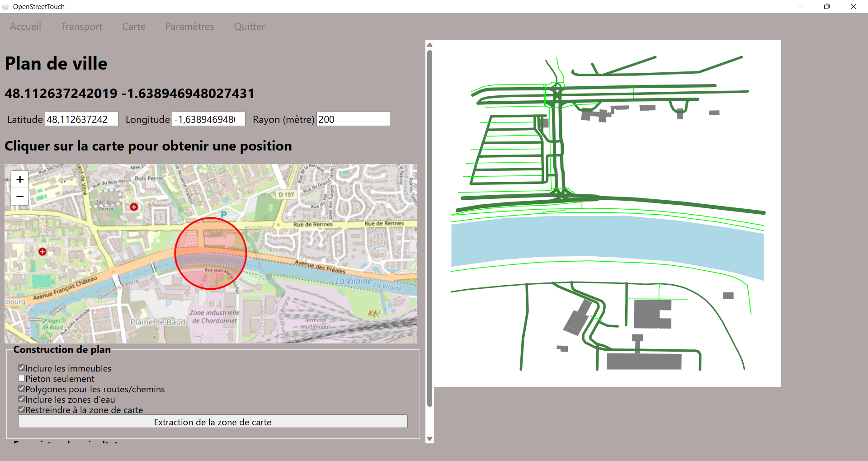This screenshot has width=868, height=461.
Task: Open the Carte menu
Action: (x=134, y=27)
